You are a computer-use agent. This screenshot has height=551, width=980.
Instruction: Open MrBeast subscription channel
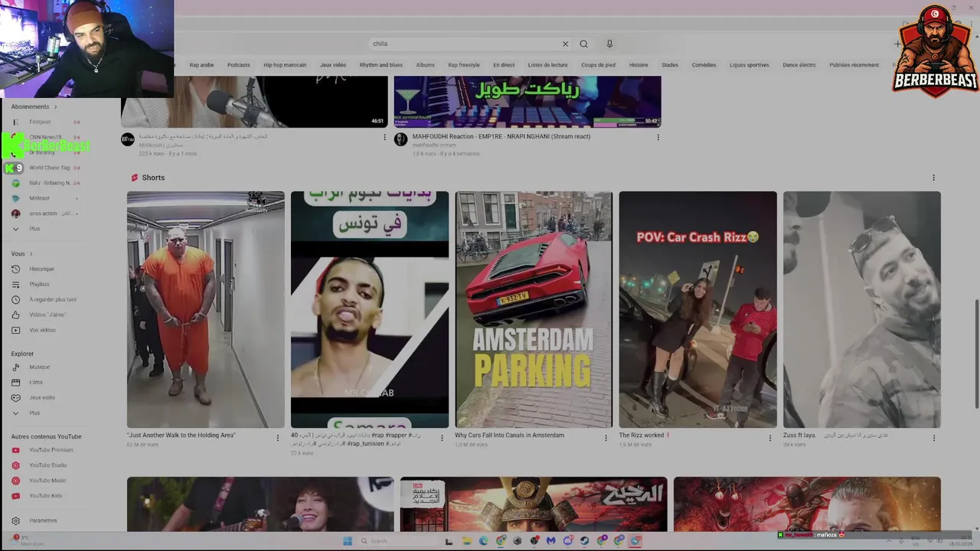(x=38, y=198)
